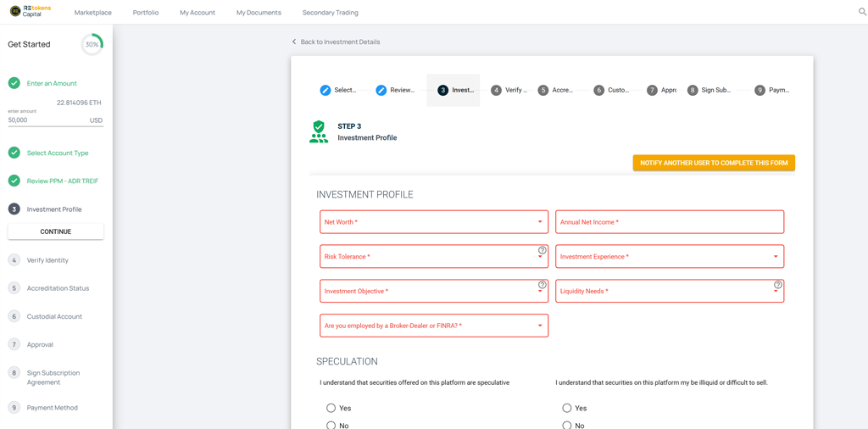Click sidebar step 6 number circle
868x429 pixels.
tap(14, 316)
